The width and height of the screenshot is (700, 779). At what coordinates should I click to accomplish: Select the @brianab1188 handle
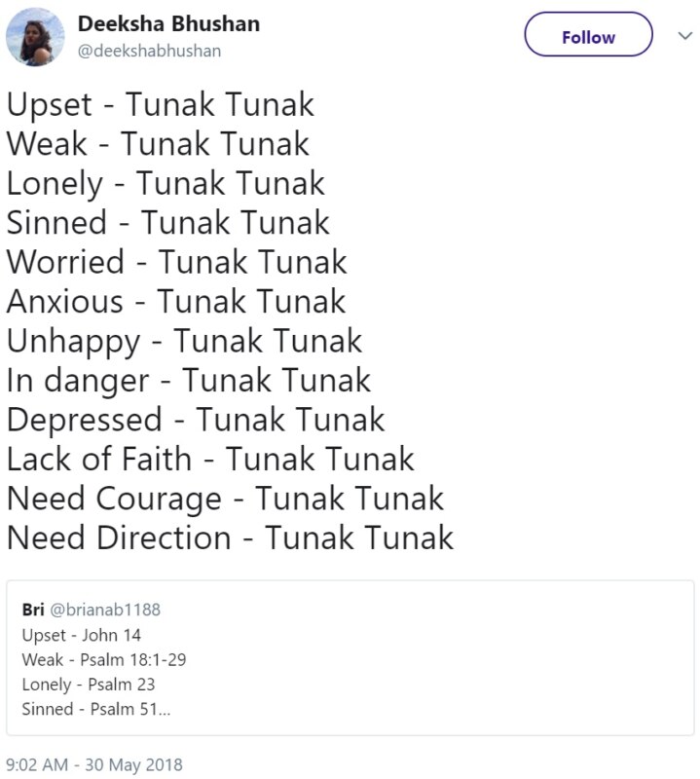click(105, 610)
